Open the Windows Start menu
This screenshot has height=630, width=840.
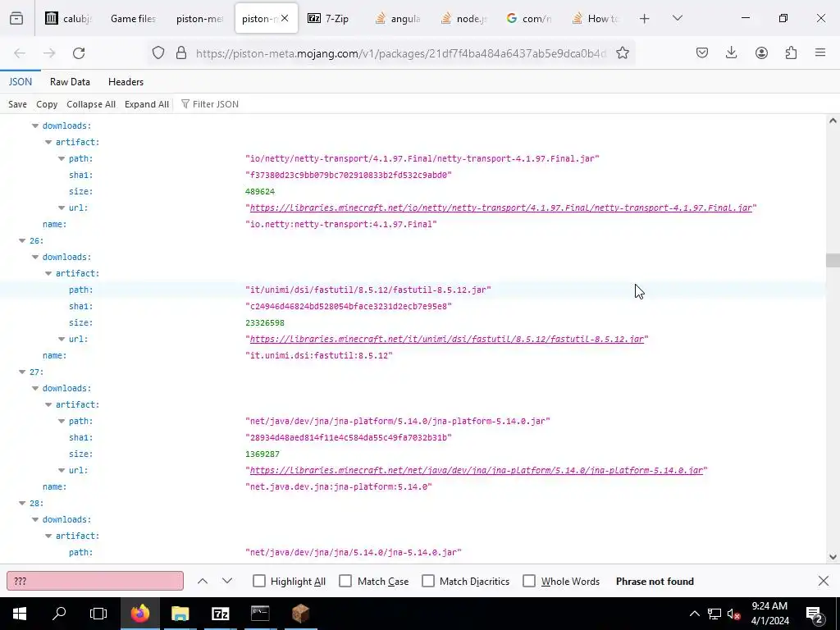tap(20, 614)
